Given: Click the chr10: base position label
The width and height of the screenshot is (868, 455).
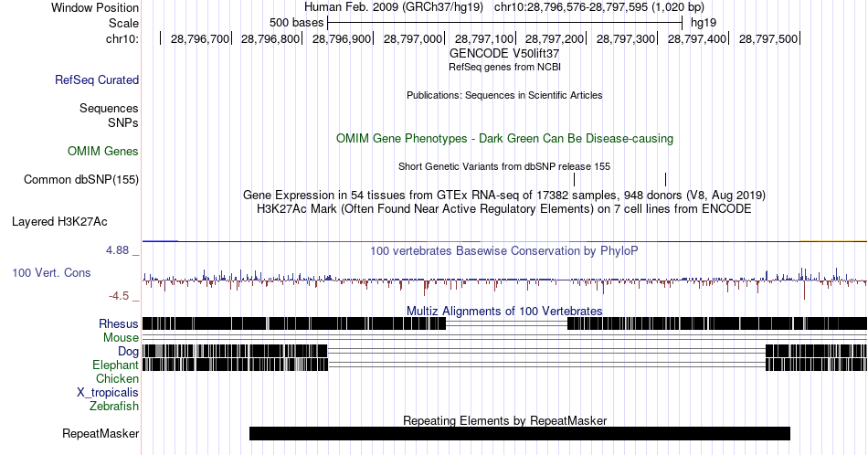Looking at the screenshot, I should pos(122,38).
